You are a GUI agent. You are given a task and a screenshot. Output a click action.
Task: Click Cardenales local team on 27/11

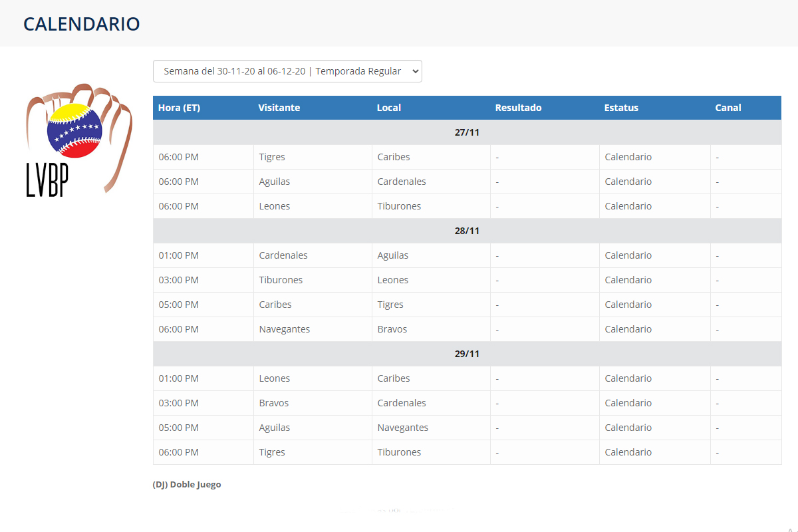pos(402,182)
